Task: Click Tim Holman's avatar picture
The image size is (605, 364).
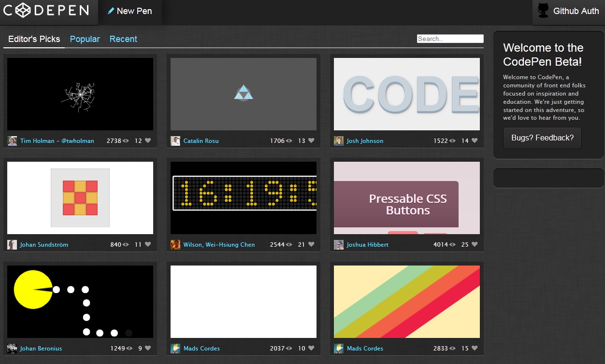Action: 12,141
